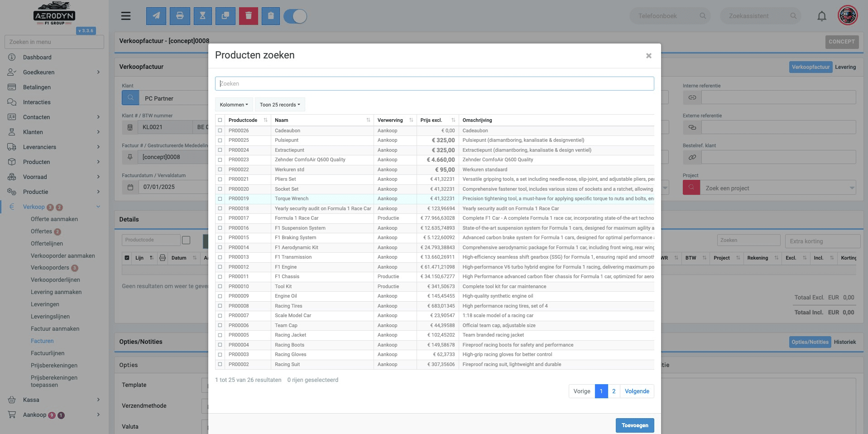Open Facturen in the sidebar
This screenshot has width=868, height=434.
click(x=42, y=341)
